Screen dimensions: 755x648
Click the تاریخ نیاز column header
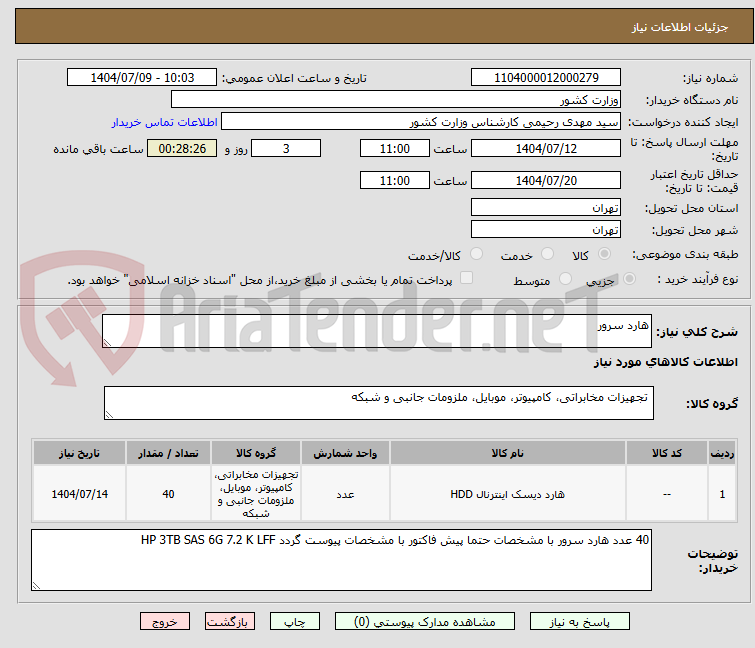[x=79, y=453]
